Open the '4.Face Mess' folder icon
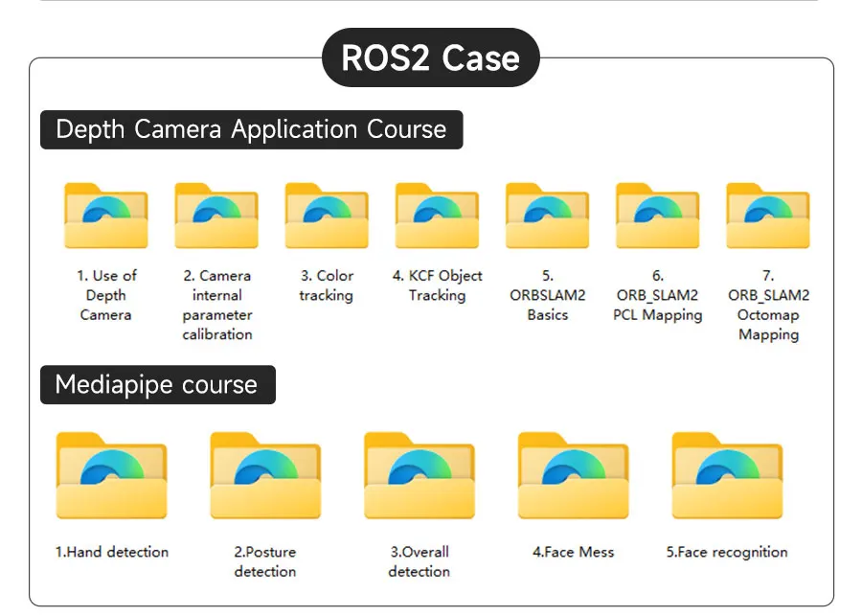This screenshot has width=862, height=616. pos(574,476)
